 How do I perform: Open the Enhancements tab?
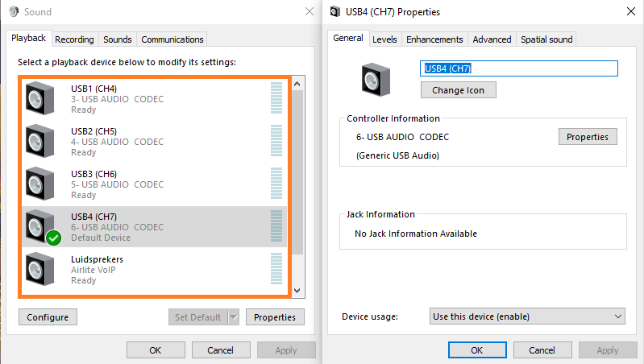(434, 39)
